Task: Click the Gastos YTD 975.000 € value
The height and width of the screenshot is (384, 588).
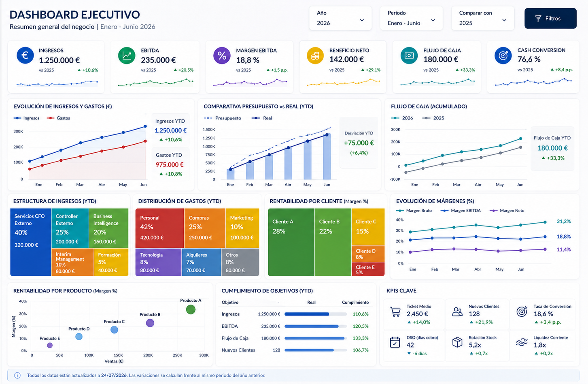Action: click(x=170, y=164)
